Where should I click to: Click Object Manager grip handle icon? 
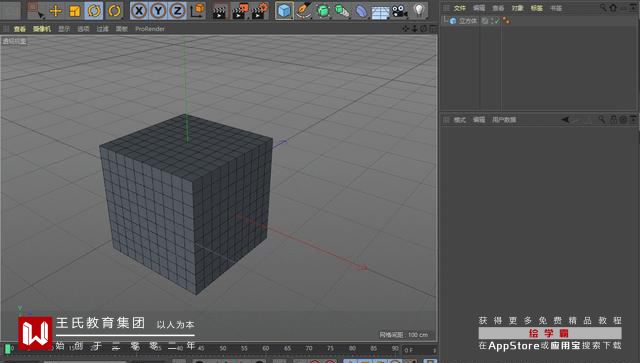point(446,8)
